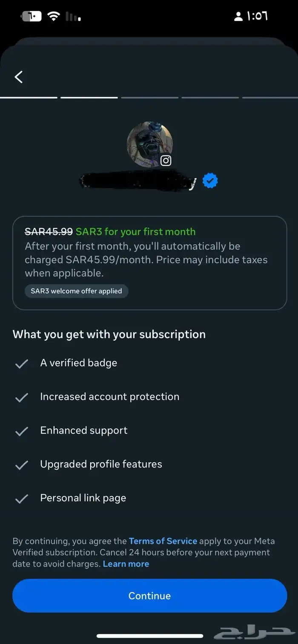Image resolution: width=298 pixels, height=644 pixels.
Task: Tap checkmark beside Upgraded profile features
Action: 21,465
